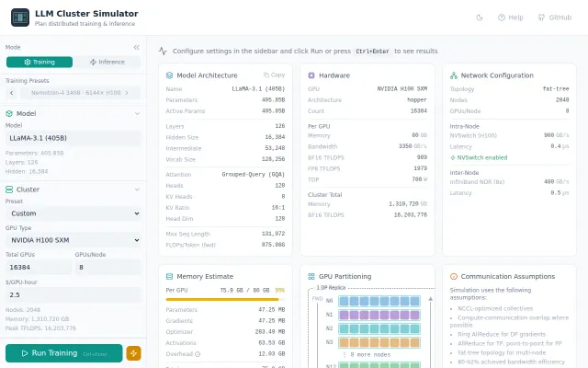Viewport: 588px width, 368px height.
Task: Click the orange lightning quick-run button
Action: coord(133,353)
